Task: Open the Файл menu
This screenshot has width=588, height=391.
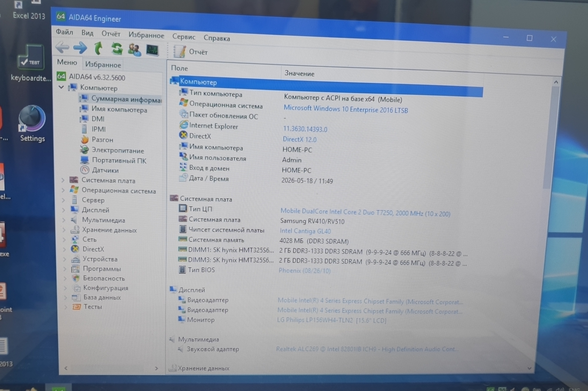Action: tap(64, 32)
